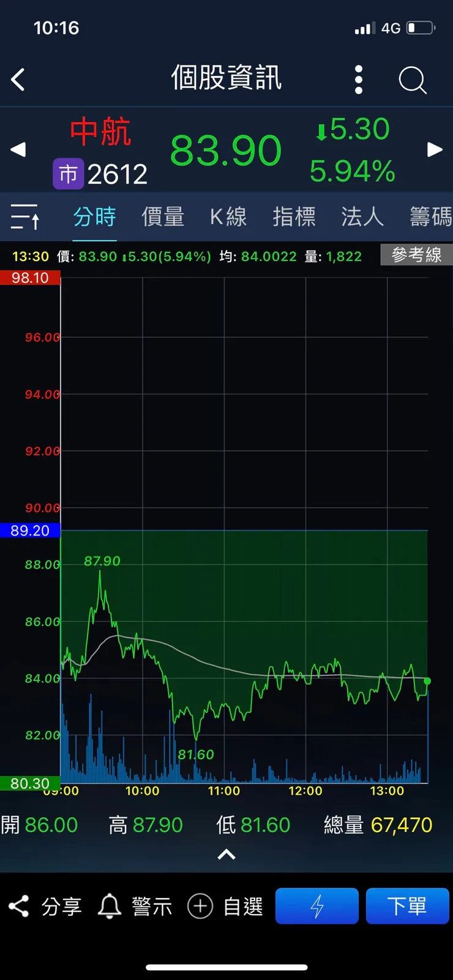Screen dimensions: 453x980
Task: Open the K線 tab
Action: click(228, 217)
